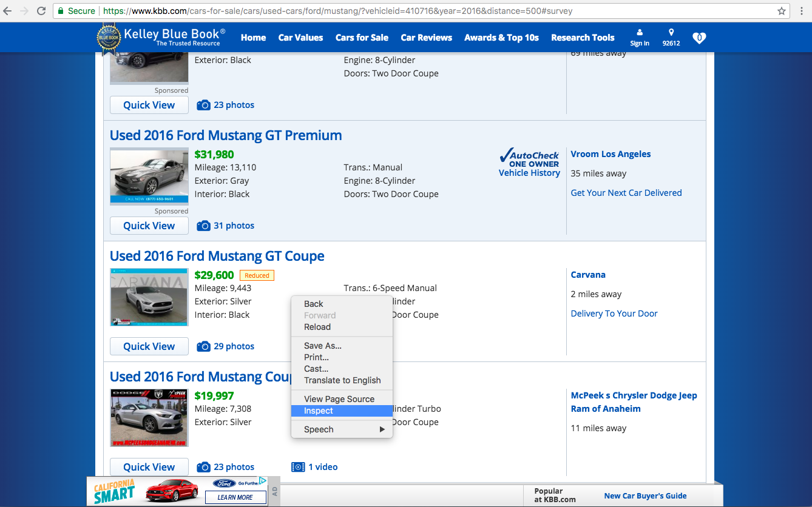Open the Car Values nav menu
Screen dimensions: 812x507
[x=300, y=38]
